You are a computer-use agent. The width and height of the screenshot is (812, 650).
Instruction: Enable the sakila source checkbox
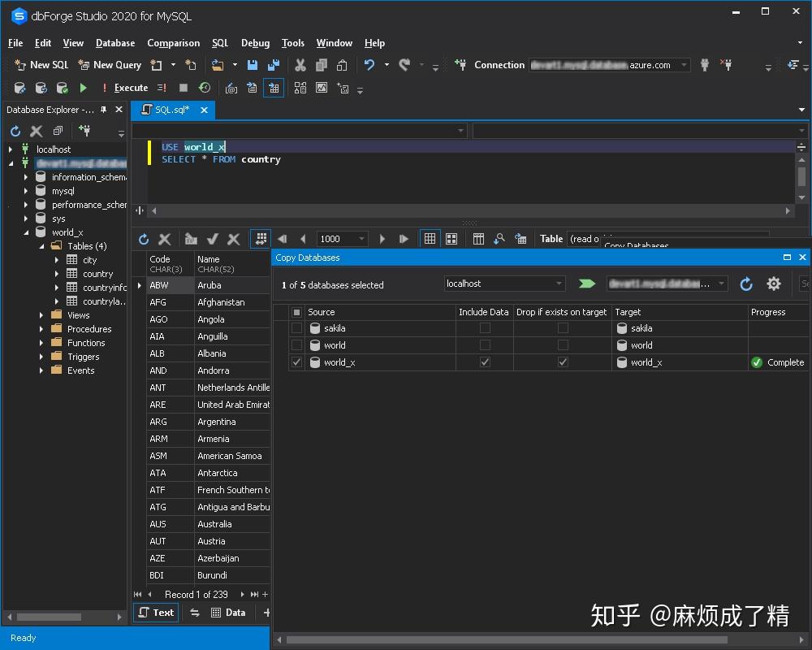[x=298, y=328]
